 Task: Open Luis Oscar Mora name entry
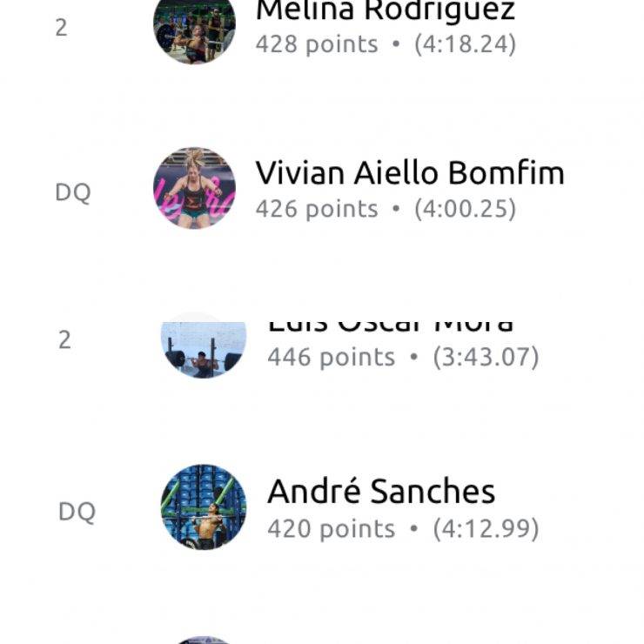(x=390, y=327)
